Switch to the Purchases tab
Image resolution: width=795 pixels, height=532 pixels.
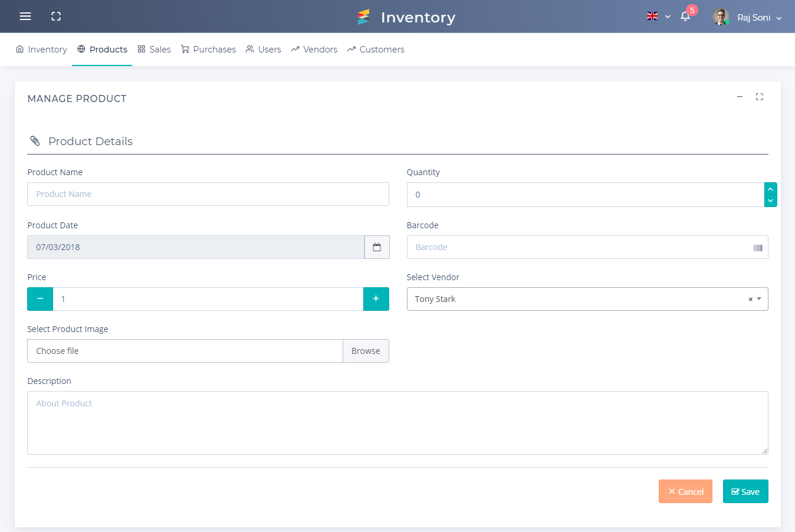tap(208, 50)
